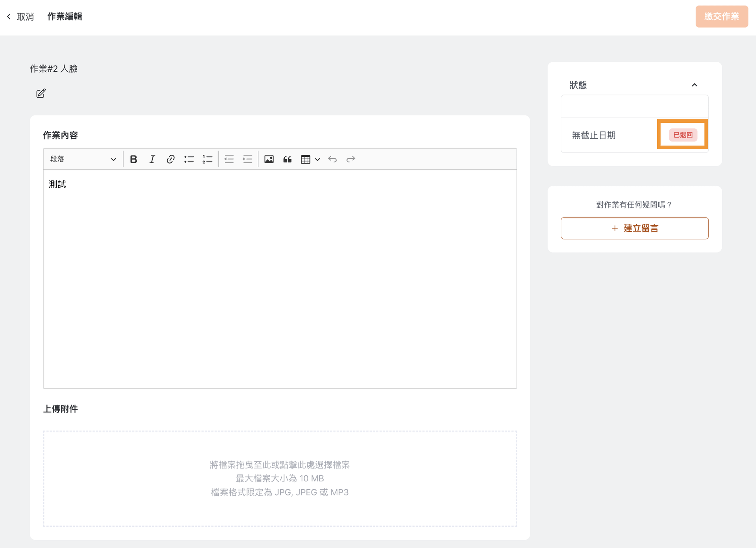Click the file upload drop area

[x=280, y=478]
